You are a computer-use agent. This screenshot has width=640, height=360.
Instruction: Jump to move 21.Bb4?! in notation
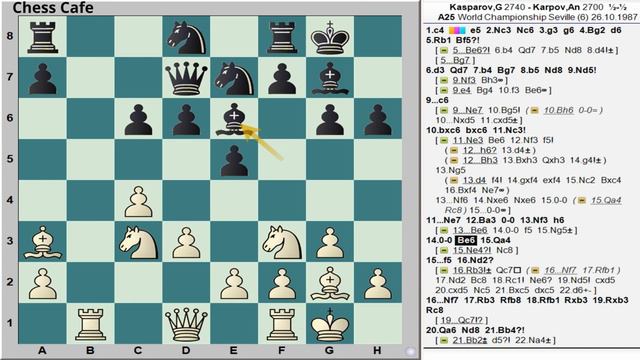(505, 330)
